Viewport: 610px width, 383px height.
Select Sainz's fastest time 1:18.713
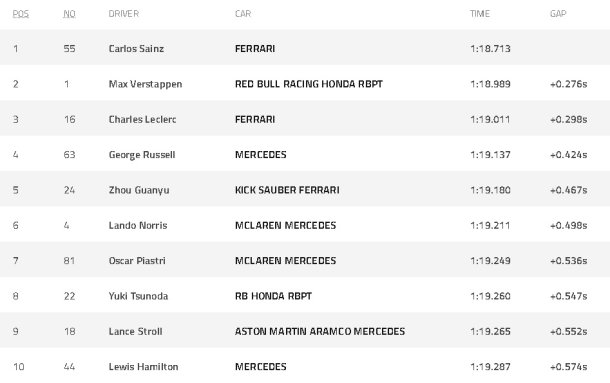tap(490, 49)
